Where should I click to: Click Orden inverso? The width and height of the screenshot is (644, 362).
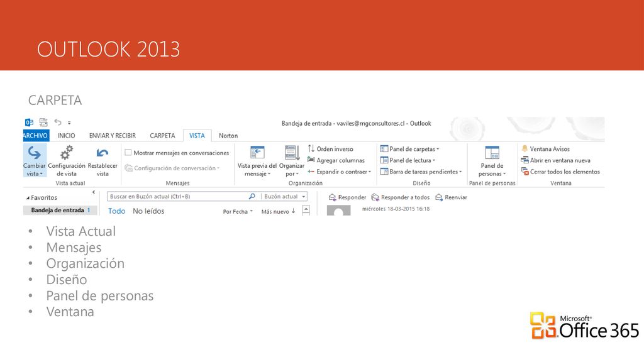click(x=331, y=148)
